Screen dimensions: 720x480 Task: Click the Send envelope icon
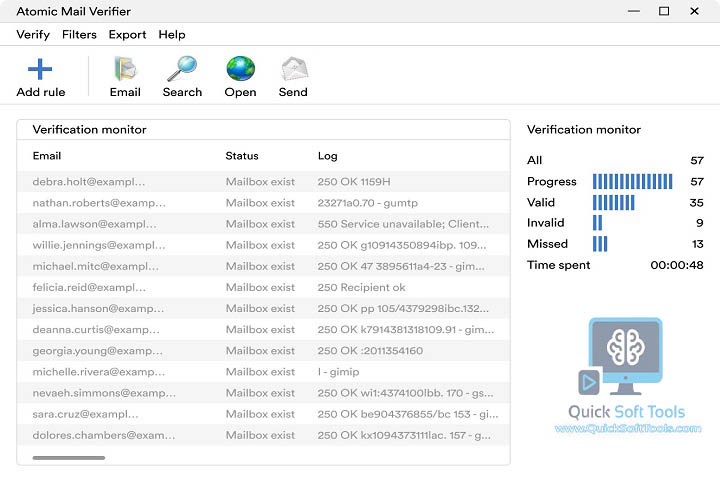click(294, 69)
